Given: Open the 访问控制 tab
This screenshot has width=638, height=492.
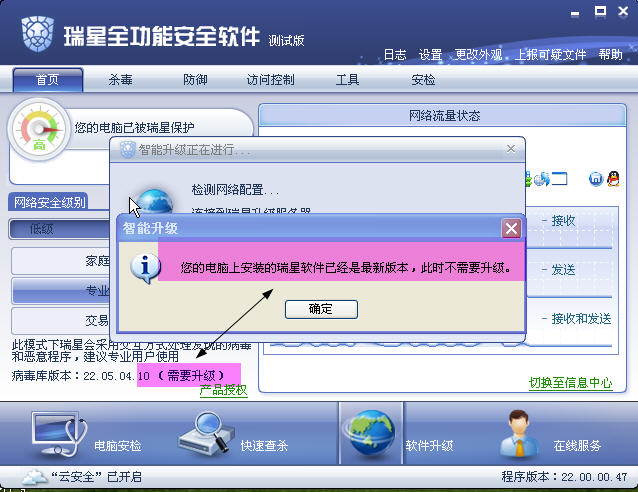Looking at the screenshot, I should [x=271, y=80].
